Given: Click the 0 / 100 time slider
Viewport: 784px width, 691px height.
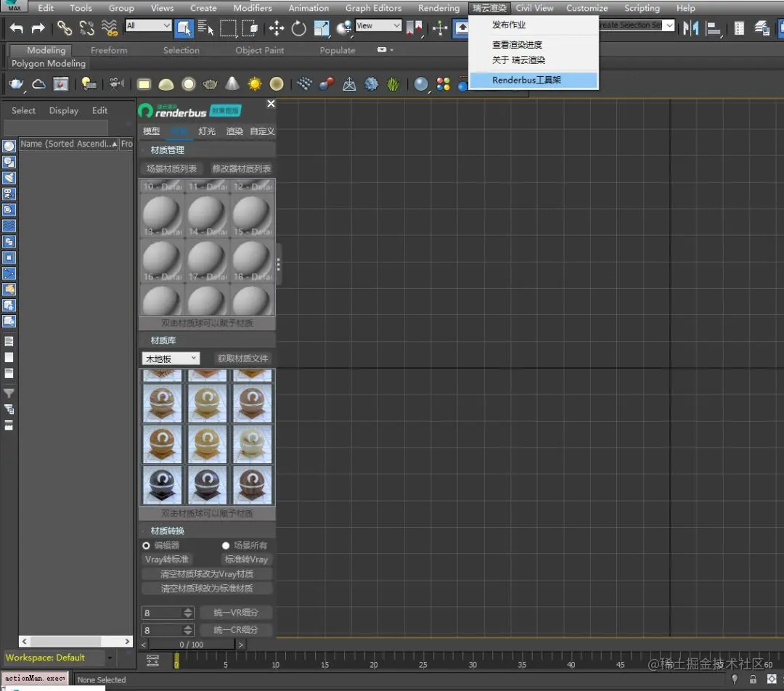Looking at the screenshot, I should [x=192, y=645].
